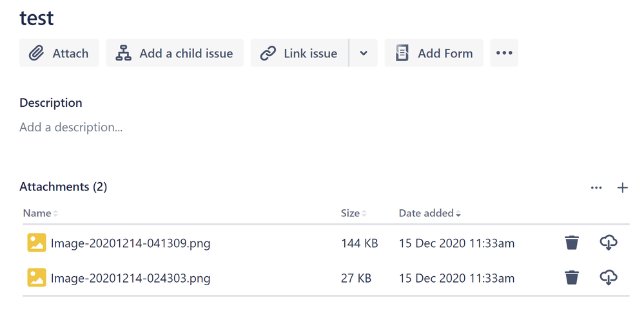This screenshot has height=318, width=644.
Task: Download Image-20201214-041309.png with cloud icon
Action: point(609,243)
